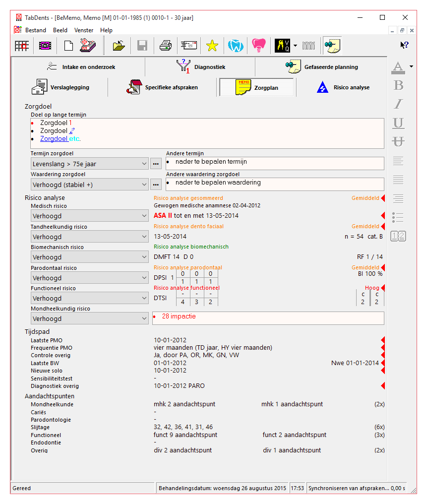Image resolution: width=427 pixels, height=504 pixels.
Task: Open dropdown arrow next to VQ icon
Action: click(x=295, y=46)
